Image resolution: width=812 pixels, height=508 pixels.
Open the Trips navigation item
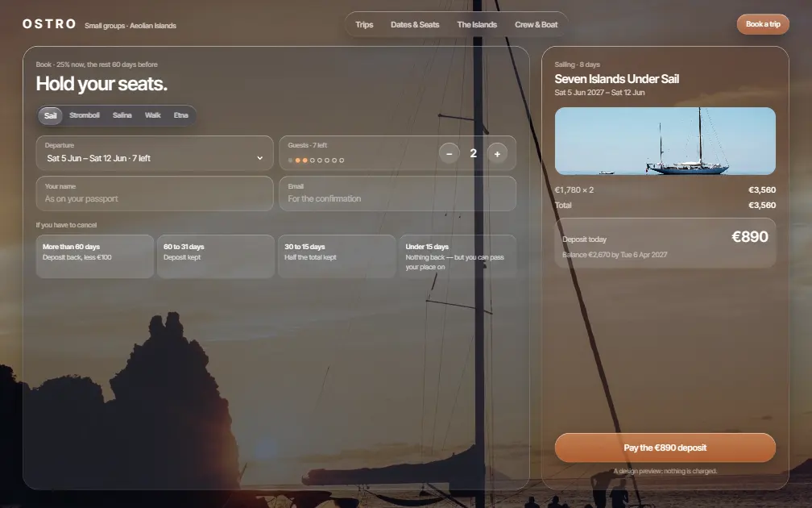pyautogui.click(x=364, y=24)
